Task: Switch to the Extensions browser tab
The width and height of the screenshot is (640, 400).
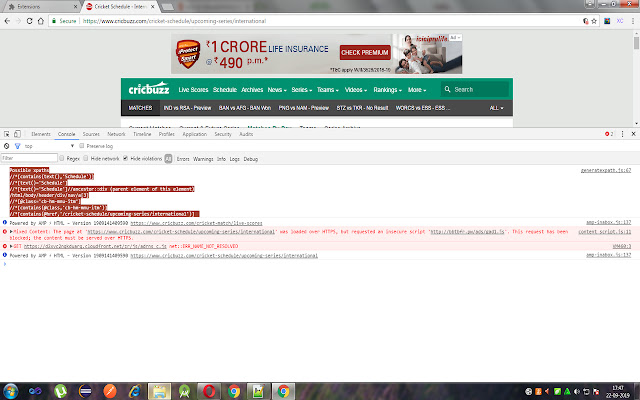Action: coord(41,7)
